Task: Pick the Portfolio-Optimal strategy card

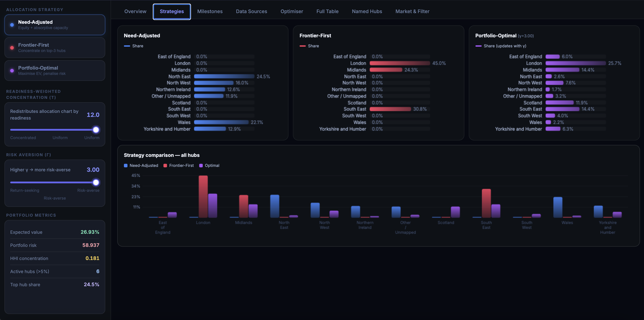Action: [x=54, y=70]
